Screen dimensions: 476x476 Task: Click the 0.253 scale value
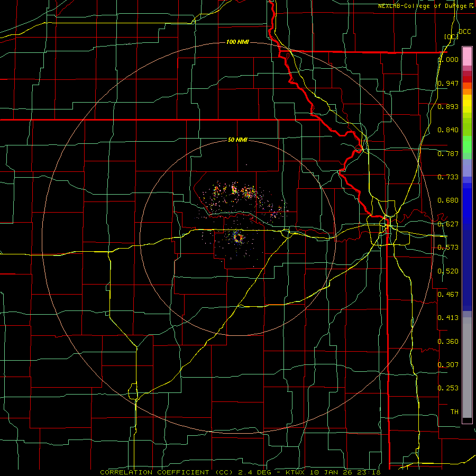point(448,388)
